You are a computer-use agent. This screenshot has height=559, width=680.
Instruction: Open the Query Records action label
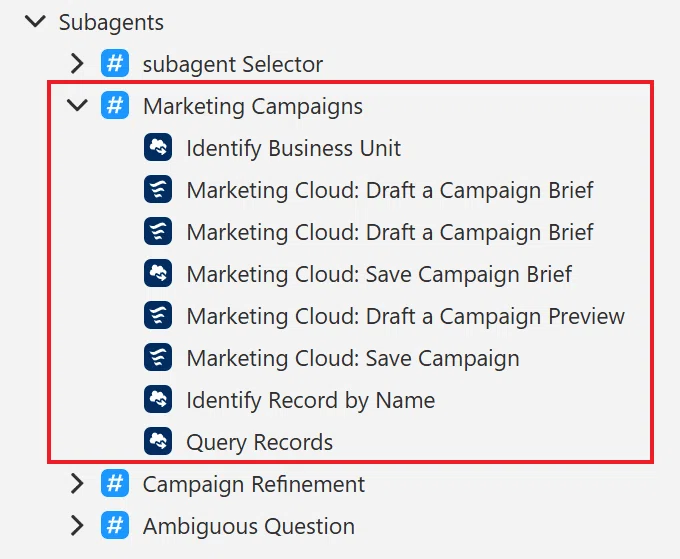click(260, 442)
